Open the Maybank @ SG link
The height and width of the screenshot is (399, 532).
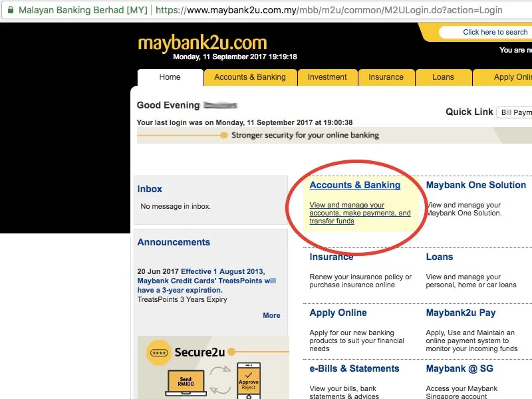coord(460,369)
